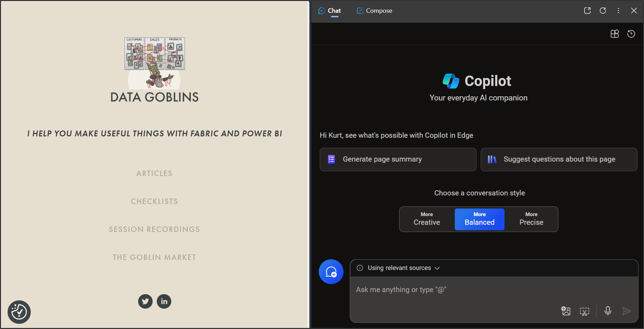Open the Articles page on Data Goblins
This screenshot has width=644, height=329.
tap(154, 173)
